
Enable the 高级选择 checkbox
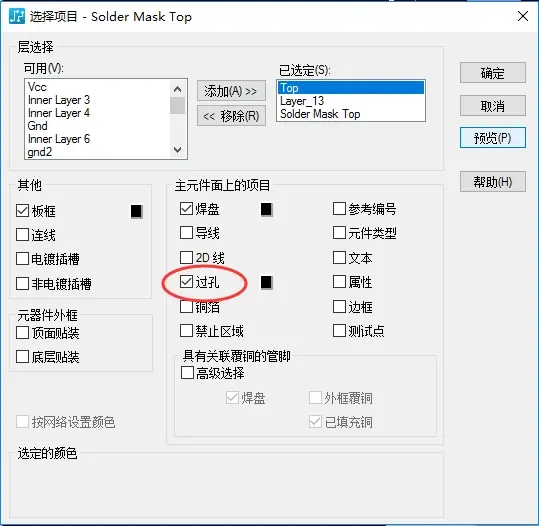coord(187,373)
